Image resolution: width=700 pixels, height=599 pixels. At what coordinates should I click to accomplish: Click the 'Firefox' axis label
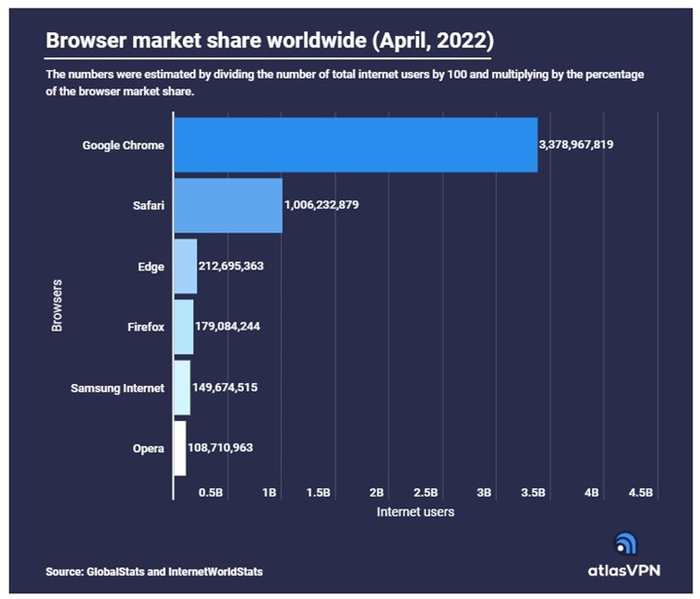[146, 327]
